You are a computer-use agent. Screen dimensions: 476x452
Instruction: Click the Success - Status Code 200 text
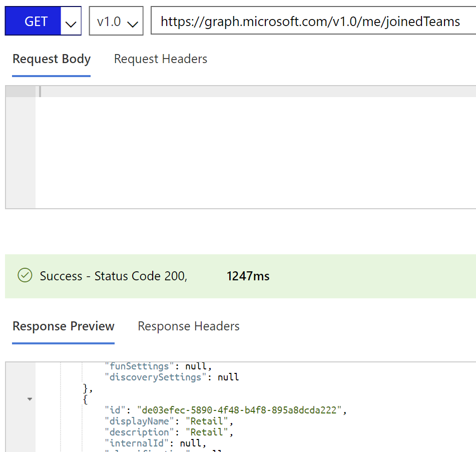click(114, 276)
